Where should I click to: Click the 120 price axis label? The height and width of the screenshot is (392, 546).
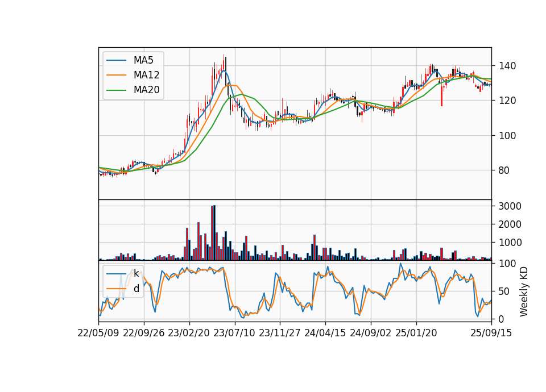507,101
